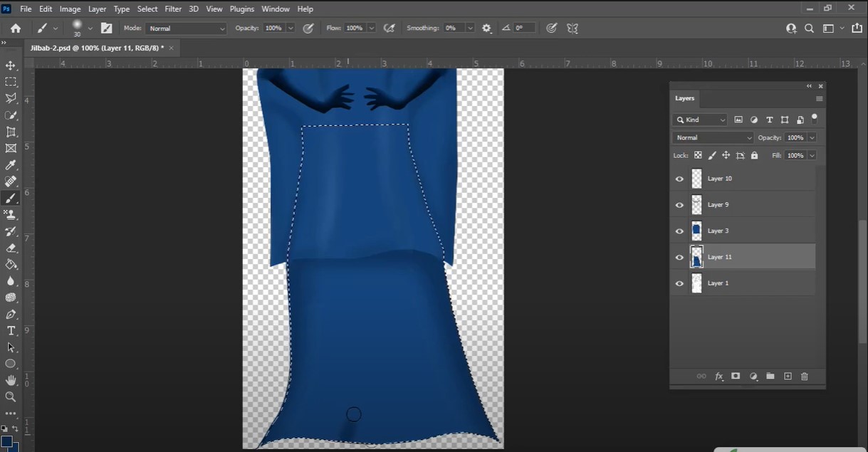868x452 pixels.
Task: Click the Delete layer trash icon
Action: coord(805,376)
